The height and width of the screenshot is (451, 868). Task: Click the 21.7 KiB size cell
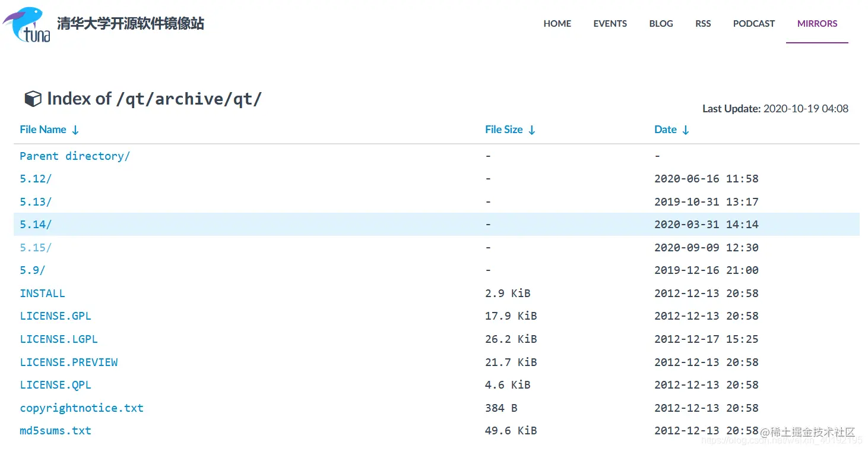(511, 362)
